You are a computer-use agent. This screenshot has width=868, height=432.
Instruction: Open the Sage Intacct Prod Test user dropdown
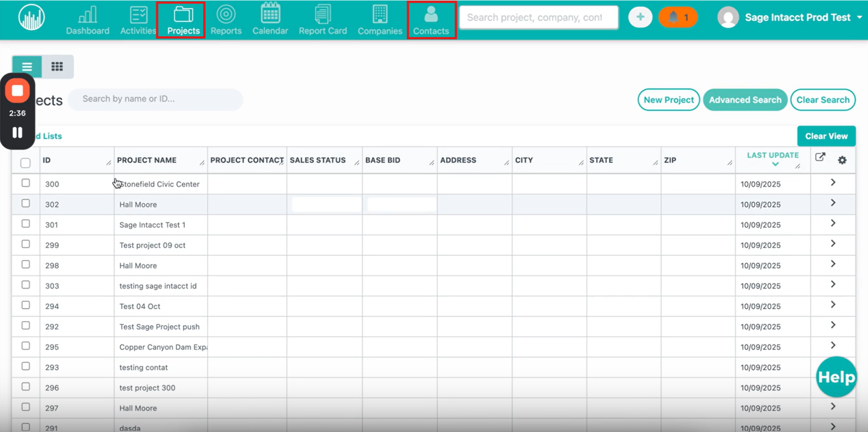[859, 18]
